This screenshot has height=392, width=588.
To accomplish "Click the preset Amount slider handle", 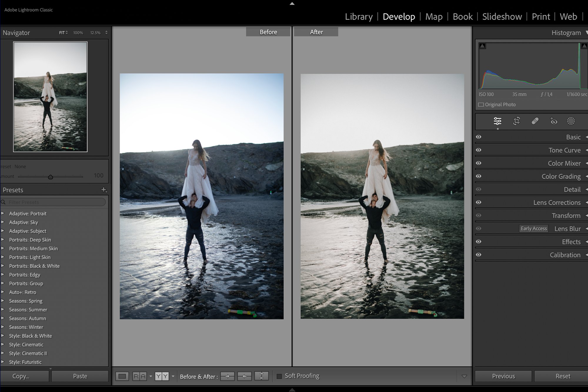I will (x=51, y=177).
